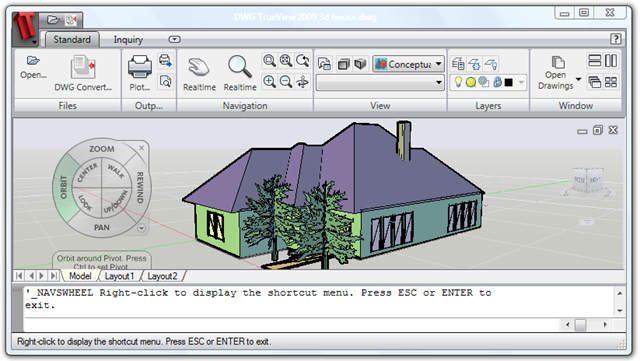Minimize ribbon with arrow button beside Inquiry
Image resolution: width=640 pixels, height=361 pixels.
point(174,40)
